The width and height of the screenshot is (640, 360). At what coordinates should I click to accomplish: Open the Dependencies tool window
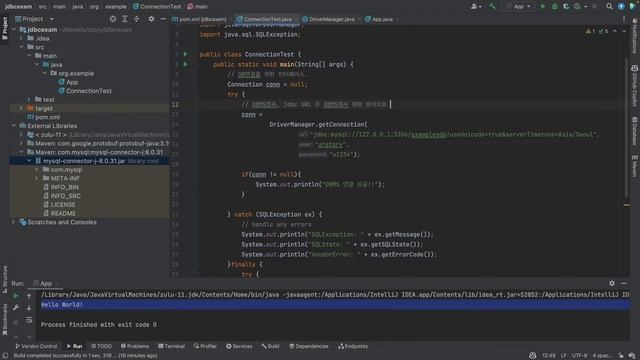pos(309,346)
